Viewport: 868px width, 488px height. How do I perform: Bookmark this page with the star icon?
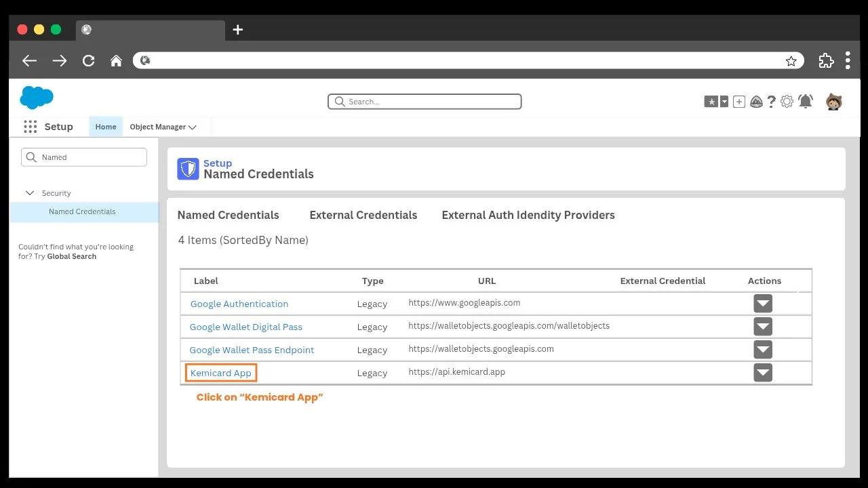click(x=791, y=61)
